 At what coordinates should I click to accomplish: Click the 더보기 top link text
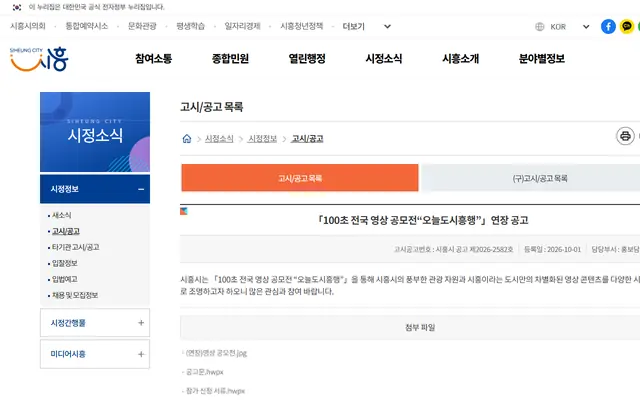pyautogui.click(x=353, y=27)
